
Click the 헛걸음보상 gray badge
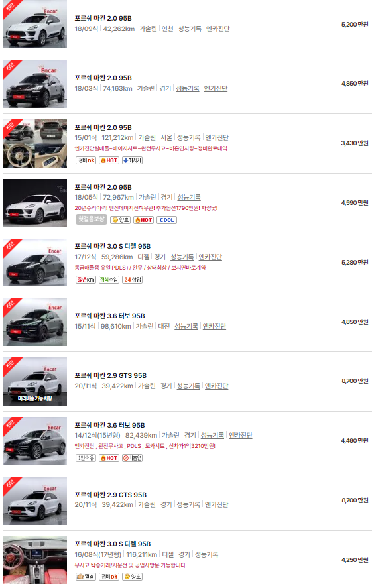(x=91, y=219)
